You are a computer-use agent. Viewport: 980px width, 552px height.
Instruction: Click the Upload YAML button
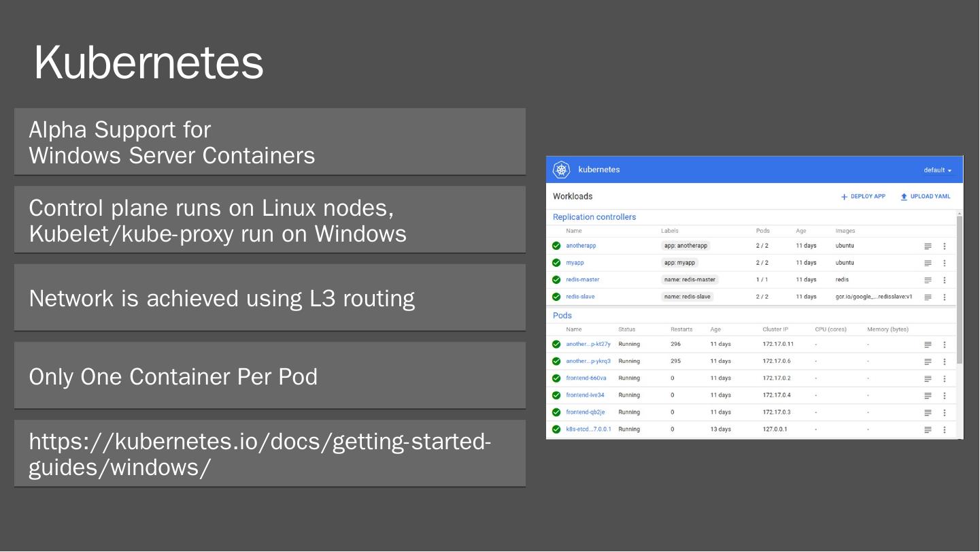[925, 197]
